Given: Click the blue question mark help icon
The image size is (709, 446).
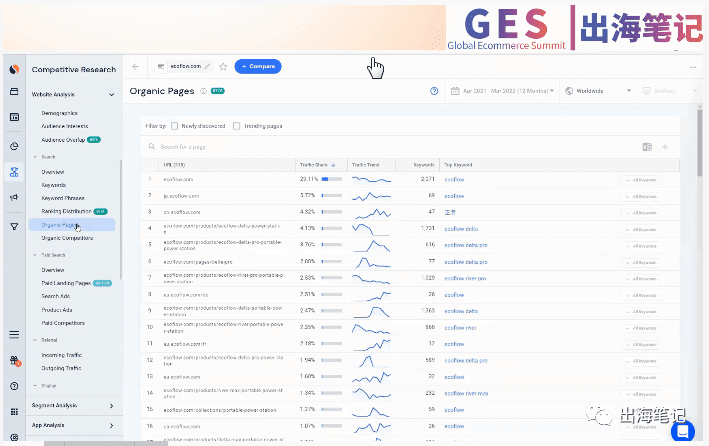Looking at the screenshot, I should (x=434, y=91).
